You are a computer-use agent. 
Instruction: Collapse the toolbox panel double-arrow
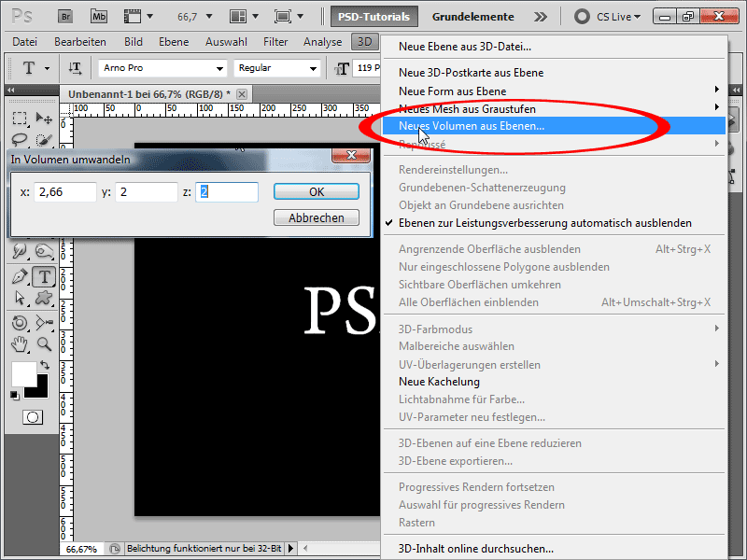pos(10,90)
